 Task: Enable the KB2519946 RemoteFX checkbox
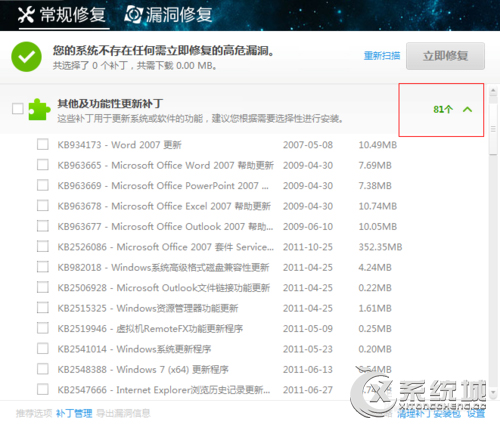click(43, 328)
